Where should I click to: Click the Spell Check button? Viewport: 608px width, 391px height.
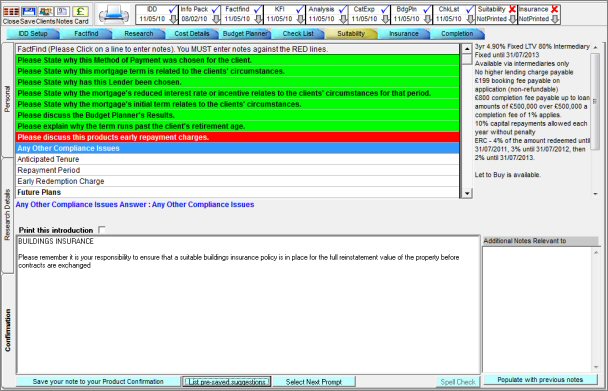tap(458, 382)
